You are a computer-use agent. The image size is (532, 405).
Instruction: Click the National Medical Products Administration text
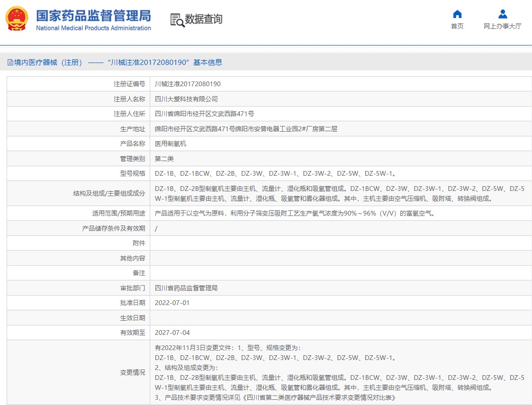(x=93, y=28)
